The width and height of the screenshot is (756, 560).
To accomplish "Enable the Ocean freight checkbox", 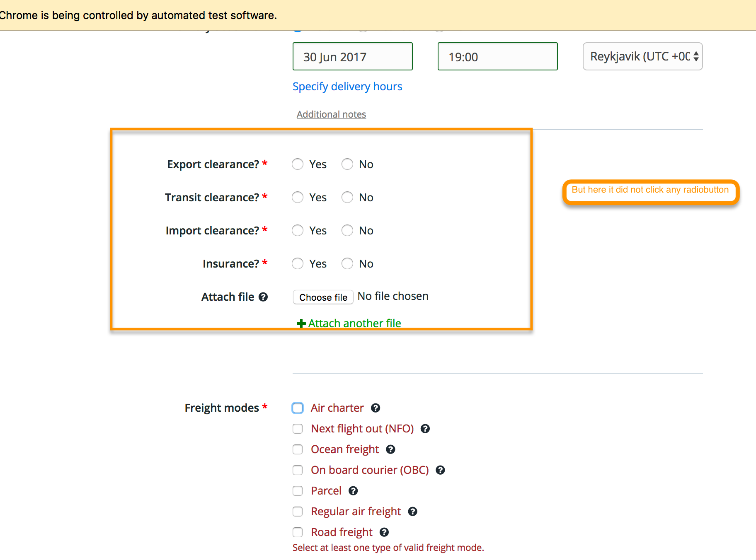I will (x=298, y=449).
